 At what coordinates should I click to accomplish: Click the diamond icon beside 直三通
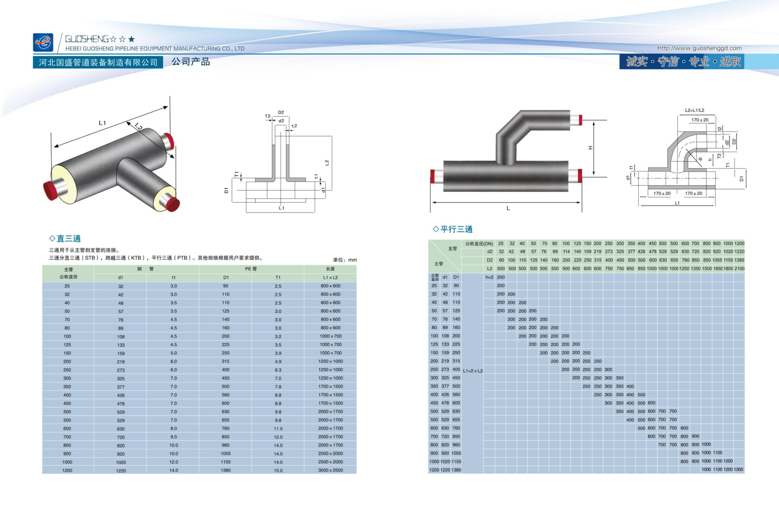[52, 238]
